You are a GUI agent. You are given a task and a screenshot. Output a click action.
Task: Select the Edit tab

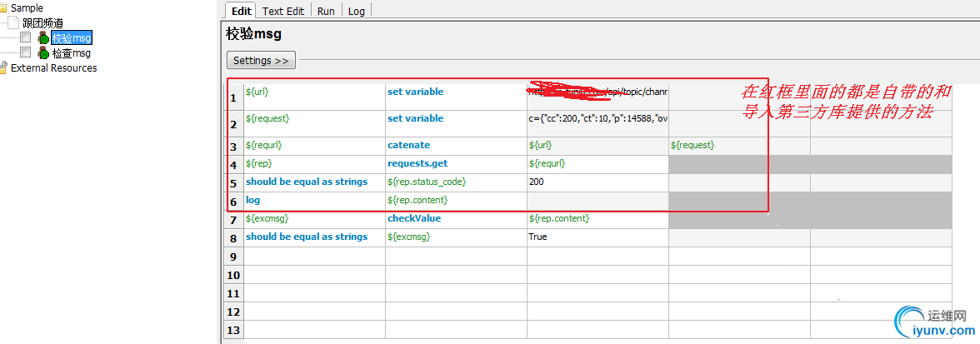pyautogui.click(x=241, y=11)
